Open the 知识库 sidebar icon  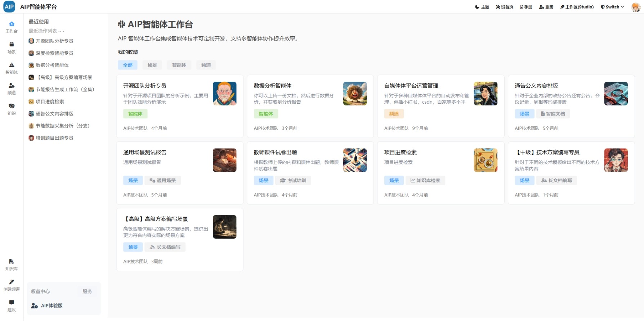[x=12, y=265]
